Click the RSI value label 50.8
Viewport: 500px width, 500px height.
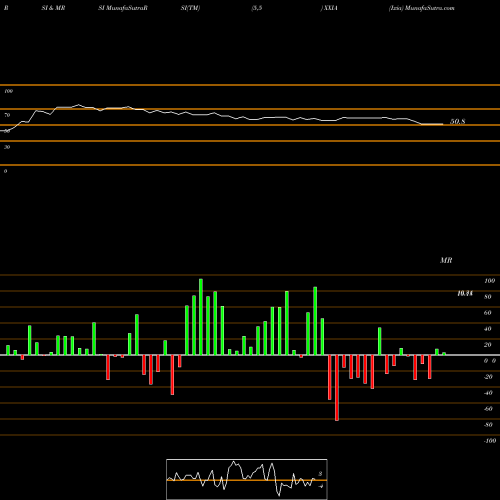click(457, 122)
